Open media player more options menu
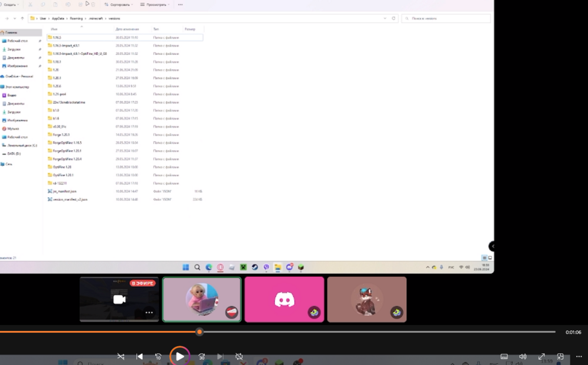588x365 pixels. click(579, 356)
